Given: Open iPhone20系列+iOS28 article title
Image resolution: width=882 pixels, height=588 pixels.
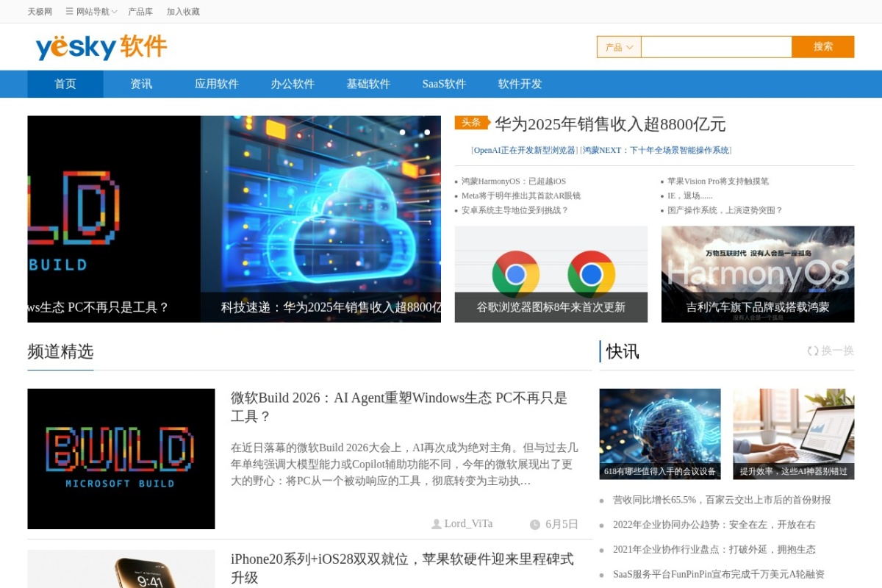Looking at the screenshot, I should (402, 568).
